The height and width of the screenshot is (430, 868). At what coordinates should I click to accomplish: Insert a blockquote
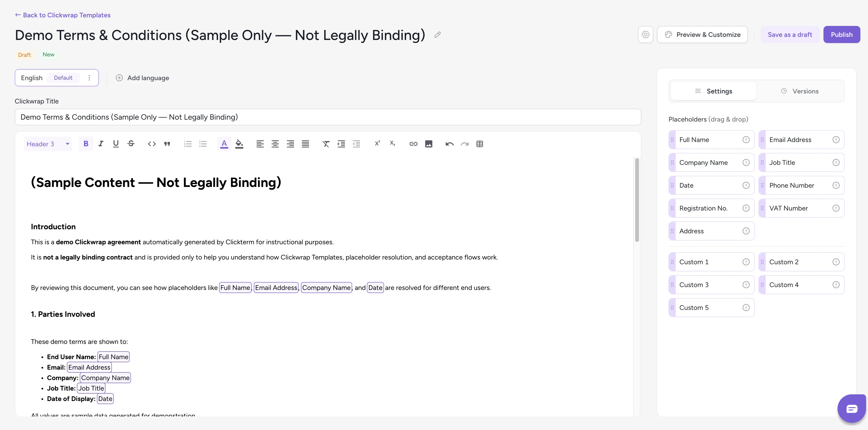pyautogui.click(x=167, y=144)
